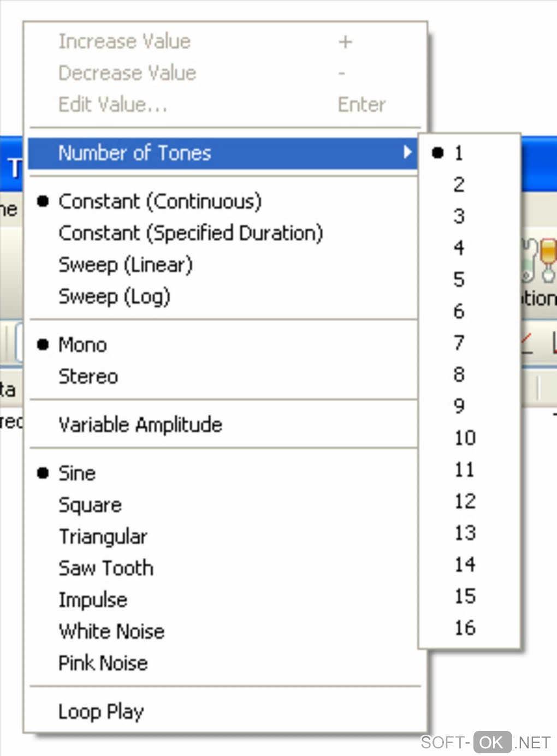557x756 pixels.
Task: Choose White Noise signal type
Action: pos(111,632)
